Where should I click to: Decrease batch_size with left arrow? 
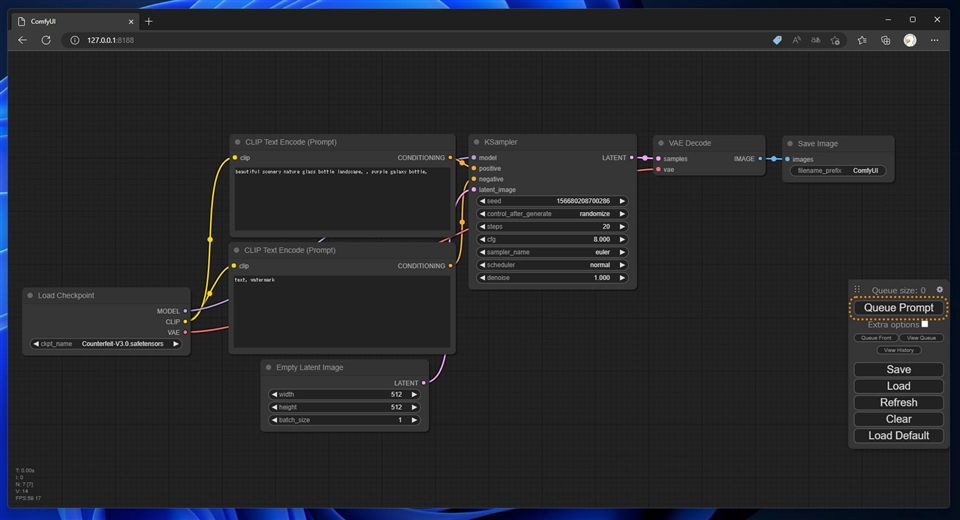274,420
